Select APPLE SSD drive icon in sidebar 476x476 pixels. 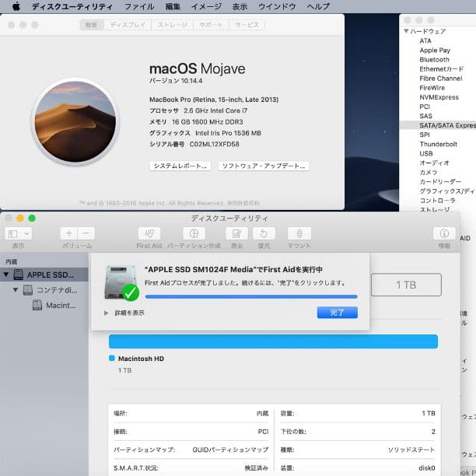[19, 275]
